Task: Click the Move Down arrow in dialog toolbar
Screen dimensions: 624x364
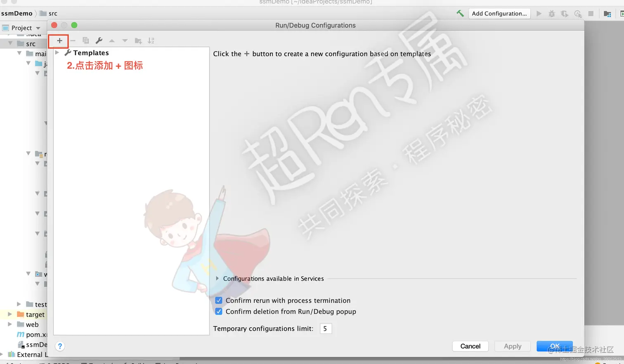Action: [125, 40]
